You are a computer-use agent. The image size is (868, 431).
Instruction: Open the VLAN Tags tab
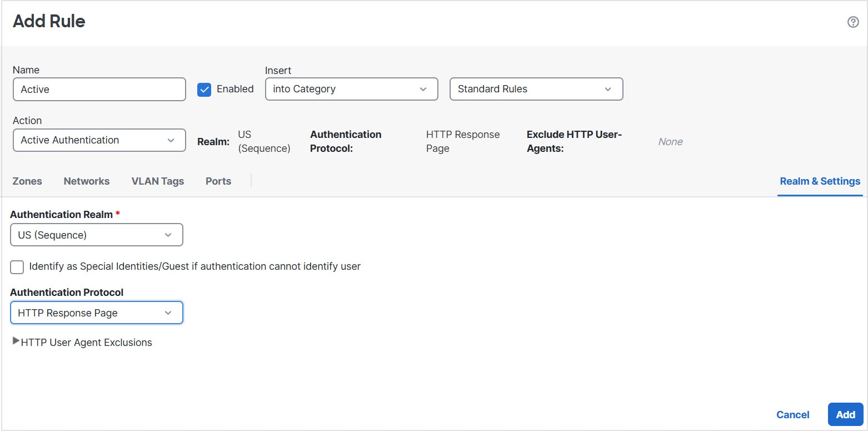pyautogui.click(x=157, y=181)
